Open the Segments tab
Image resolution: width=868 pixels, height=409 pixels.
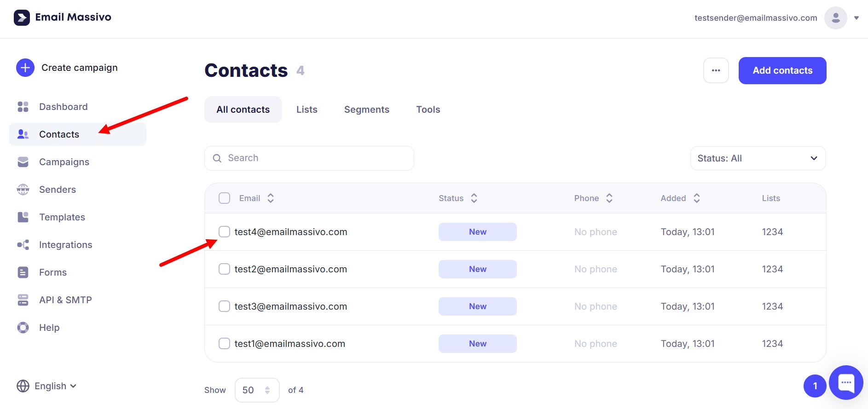tap(366, 109)
